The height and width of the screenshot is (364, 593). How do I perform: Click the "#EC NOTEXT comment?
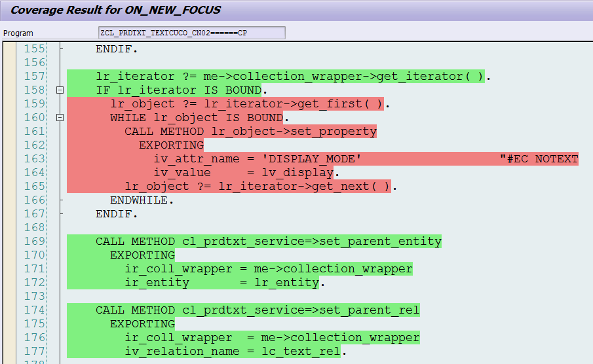pyautogui.click(x=539, y=158)
